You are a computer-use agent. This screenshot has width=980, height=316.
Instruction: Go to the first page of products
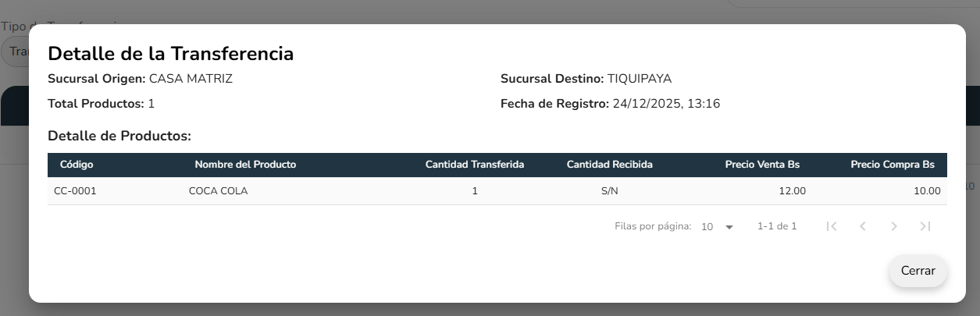(832, 226)
